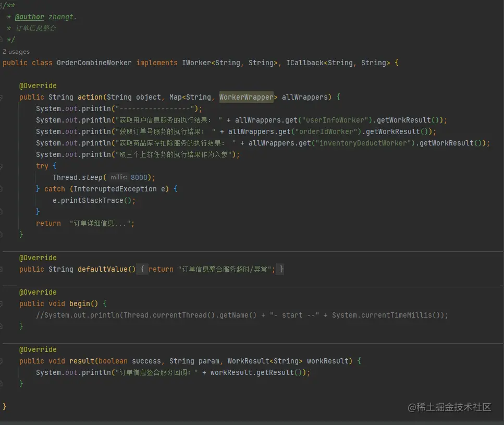Click the "userInfoWorker" string literal

pyautogui.click(x=335, y=120)
